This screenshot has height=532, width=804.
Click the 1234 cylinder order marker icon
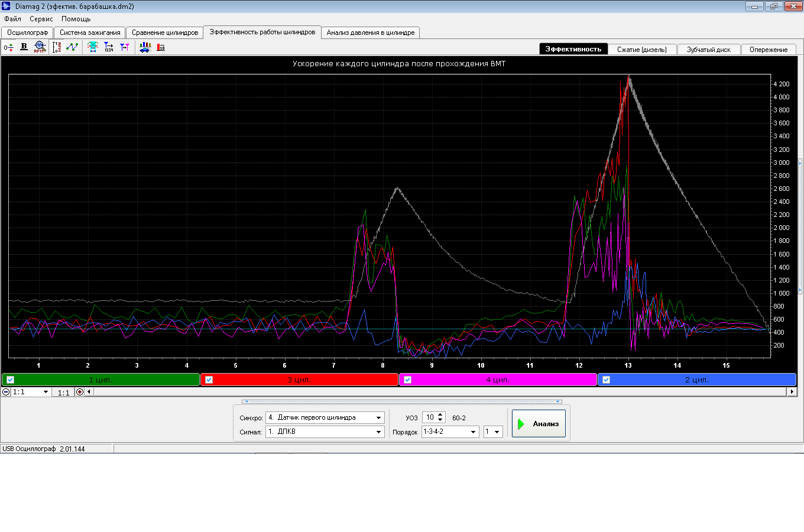click(x=109, y=47)
